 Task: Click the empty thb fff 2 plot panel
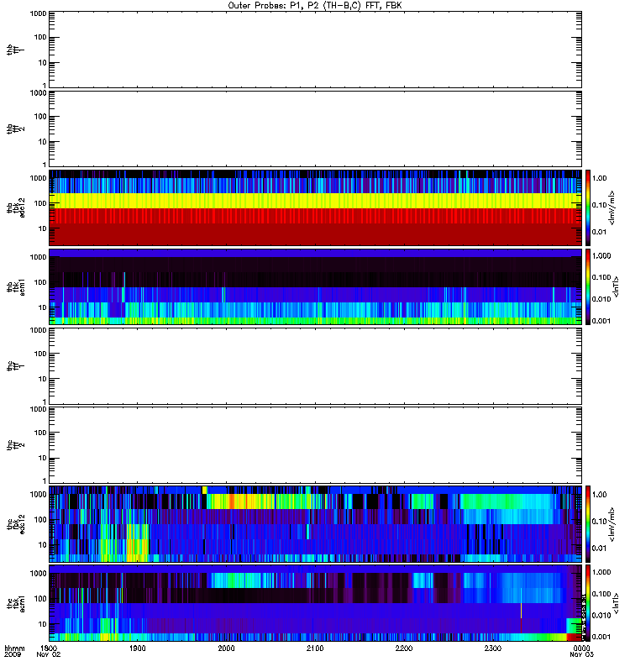tap(316, 129)
